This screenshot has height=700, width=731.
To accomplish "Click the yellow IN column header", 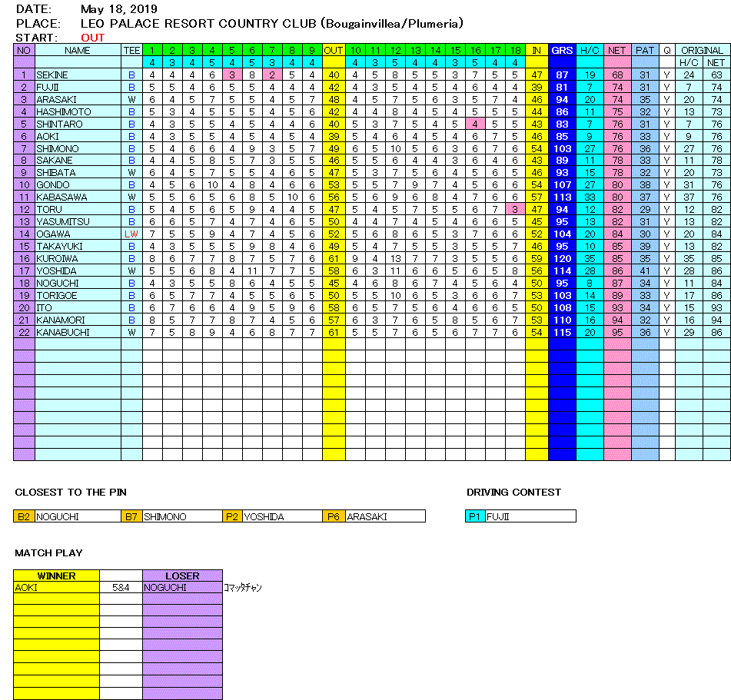I will tap(536, 50).
